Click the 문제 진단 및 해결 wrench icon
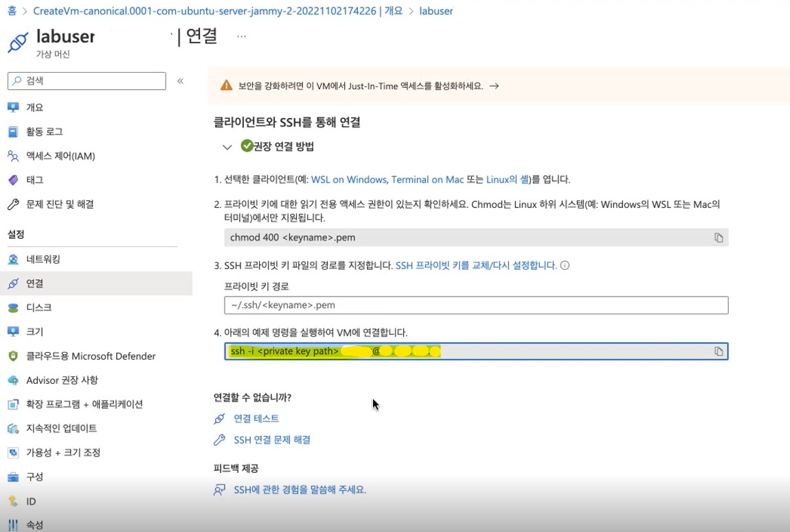 click(13, 205)
